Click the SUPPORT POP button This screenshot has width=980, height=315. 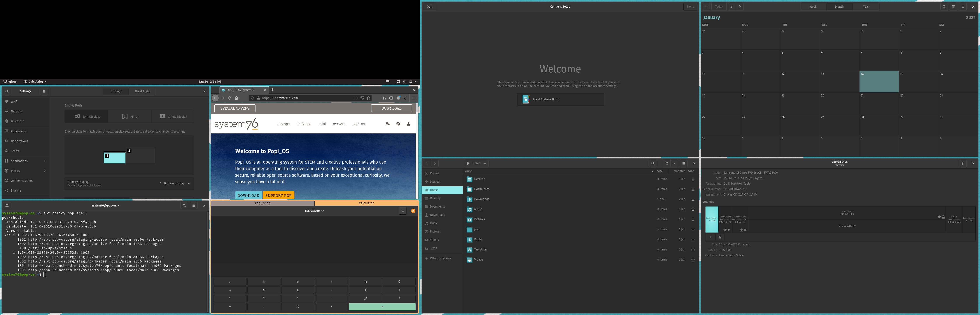click(x=278, y=196)
